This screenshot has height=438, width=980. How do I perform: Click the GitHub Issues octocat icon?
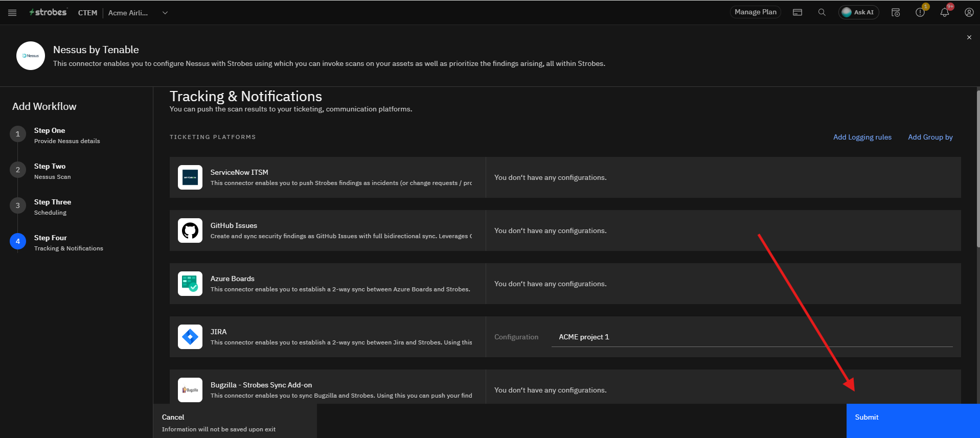[x=190, y=230]
